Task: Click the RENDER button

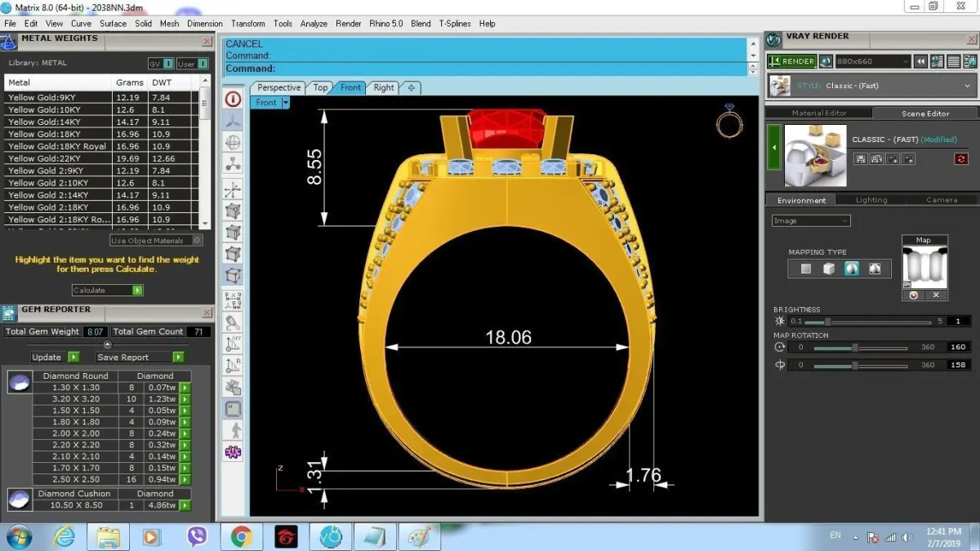Action: click(x=791, y=61)
